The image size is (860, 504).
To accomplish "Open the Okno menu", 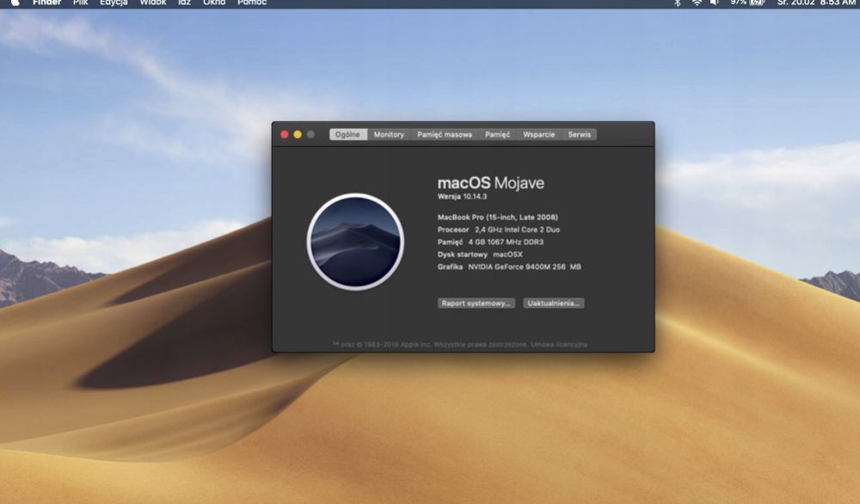I will 214,3.
